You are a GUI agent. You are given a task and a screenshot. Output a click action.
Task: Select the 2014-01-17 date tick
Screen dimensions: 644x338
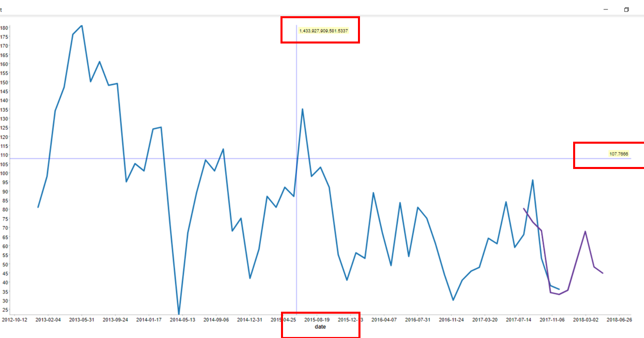[x=149, y=320]
